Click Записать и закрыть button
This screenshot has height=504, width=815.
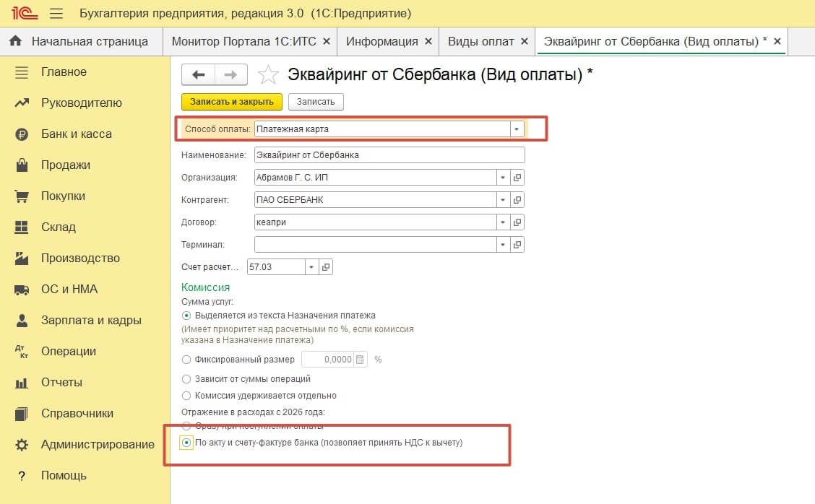pos(232,102)
